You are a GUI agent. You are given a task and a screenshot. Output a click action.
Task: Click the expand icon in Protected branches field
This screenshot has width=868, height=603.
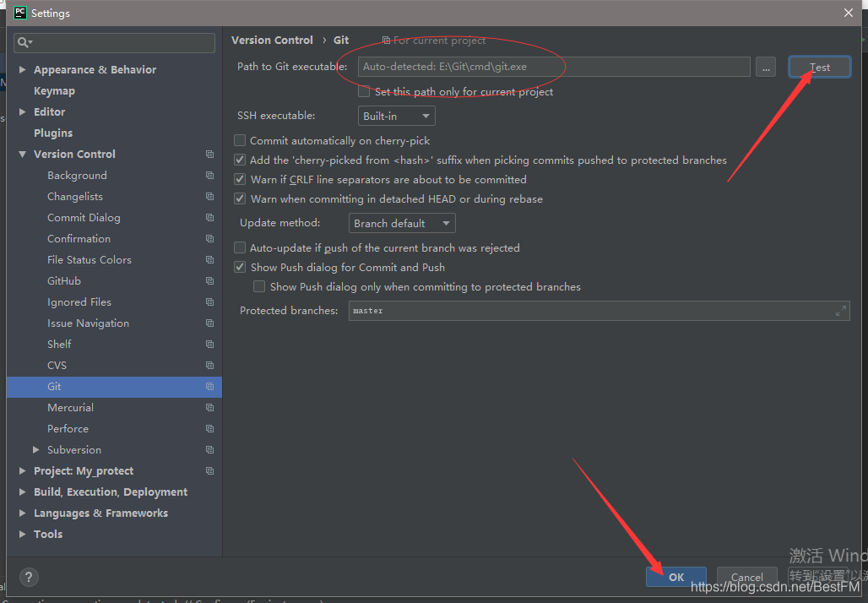841,311
